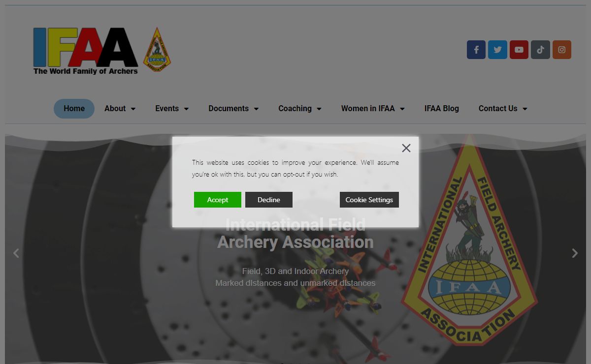The width and height of the screenshot is (591, 364).
Task: Close the cookie notice with the X
Action: [406, 148]
